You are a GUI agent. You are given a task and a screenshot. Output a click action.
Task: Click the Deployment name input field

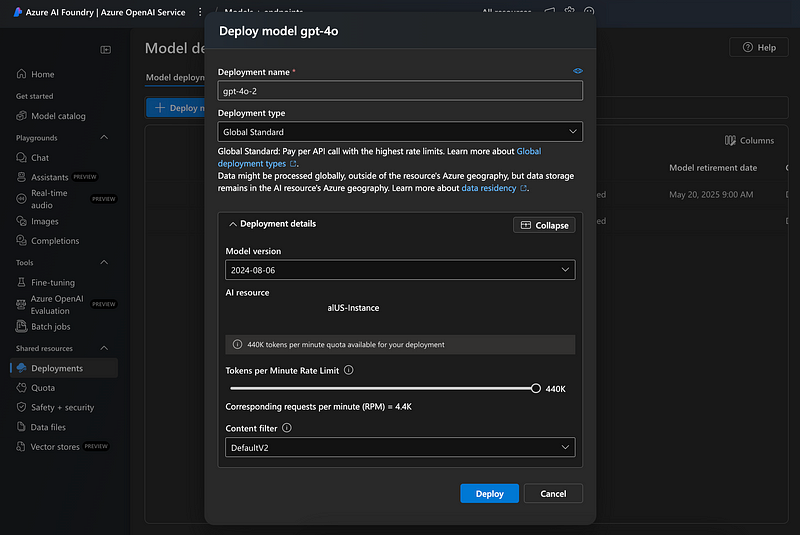[400, 91]
